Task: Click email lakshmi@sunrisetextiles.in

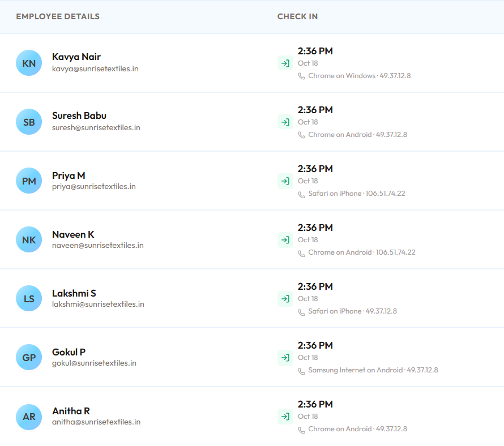Action: pyautogui.click(x=98, y=304)
